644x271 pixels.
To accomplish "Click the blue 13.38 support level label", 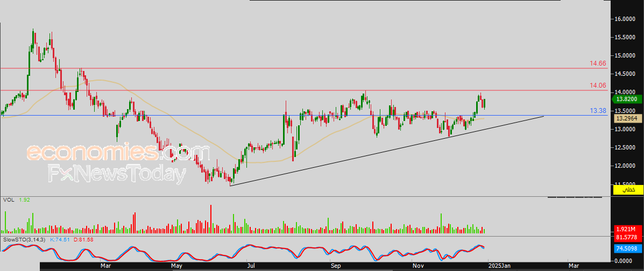I will tap(598, 111).
